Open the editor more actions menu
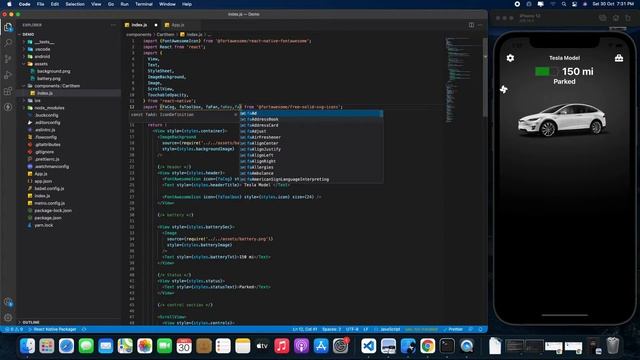Image resolution: width=640 pixels, height=360 pixels. (x=480, y=25)
